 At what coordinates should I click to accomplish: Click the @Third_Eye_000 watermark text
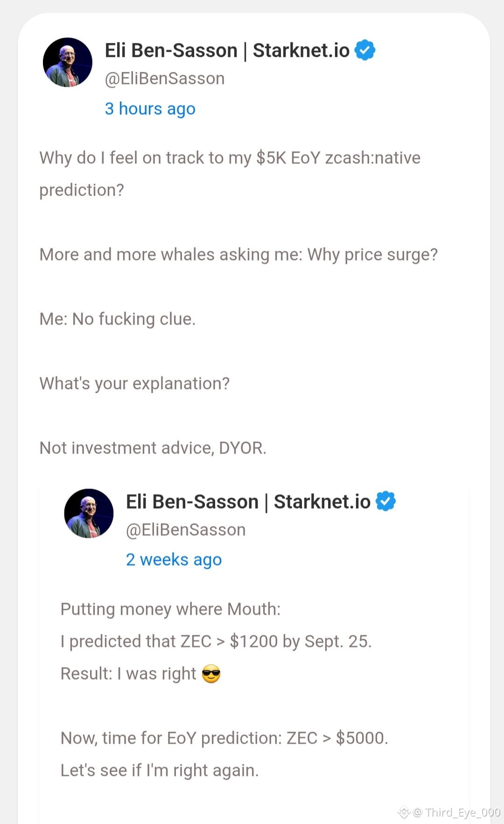point(457,812)
